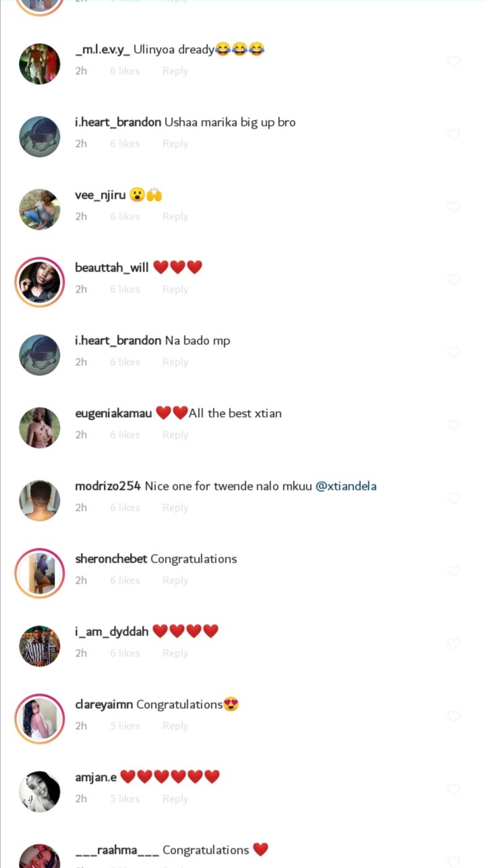The image size is (485, 868).
Task: Open clareyaimn's story ring avatar
Action: pyautogui.click(x=40, y=718)
